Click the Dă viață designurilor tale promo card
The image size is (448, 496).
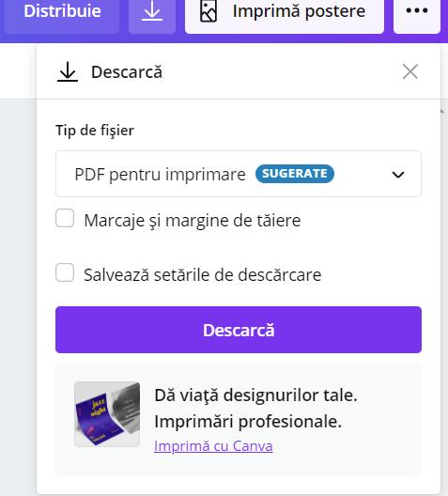[x=239, y=419]
